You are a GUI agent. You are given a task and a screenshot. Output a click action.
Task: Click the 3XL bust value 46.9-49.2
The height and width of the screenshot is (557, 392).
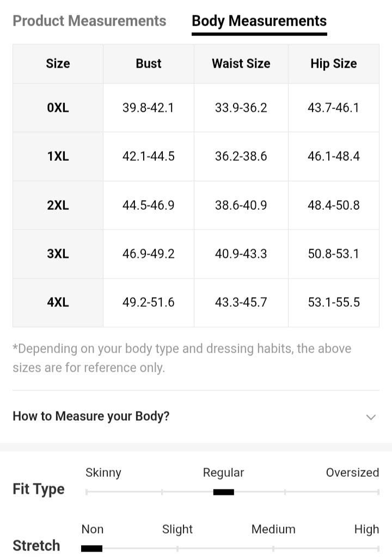point(149,254)
